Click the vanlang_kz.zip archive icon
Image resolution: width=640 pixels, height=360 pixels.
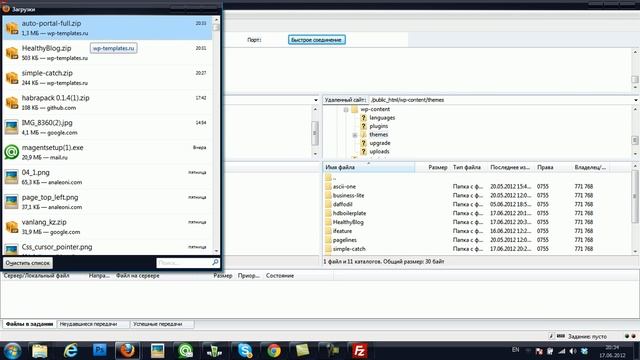point(12,227)
